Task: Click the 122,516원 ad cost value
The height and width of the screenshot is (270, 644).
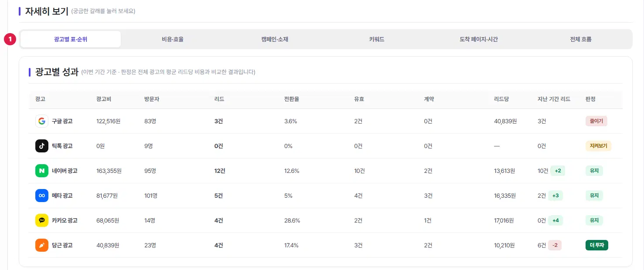Action: tap(108, 121)
